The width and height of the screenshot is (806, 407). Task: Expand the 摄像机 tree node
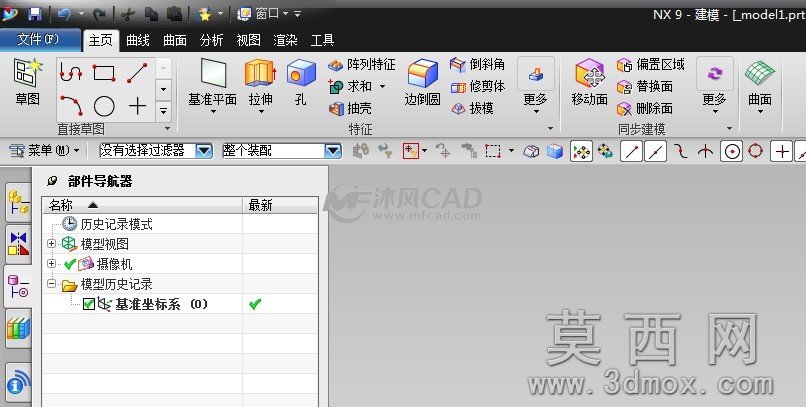(x=51, y=264)
